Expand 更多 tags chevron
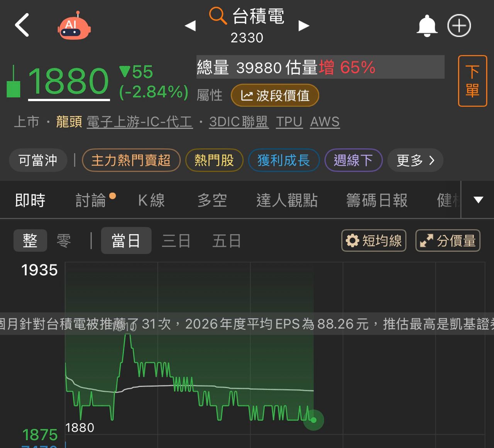 (x=415, y=160)
